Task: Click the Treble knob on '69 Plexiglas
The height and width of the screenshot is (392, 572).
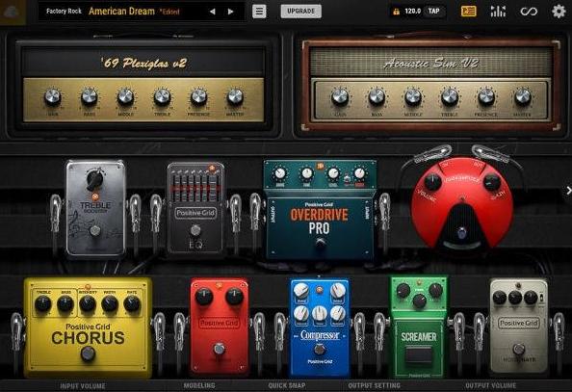Action: (x=162, y=96)
